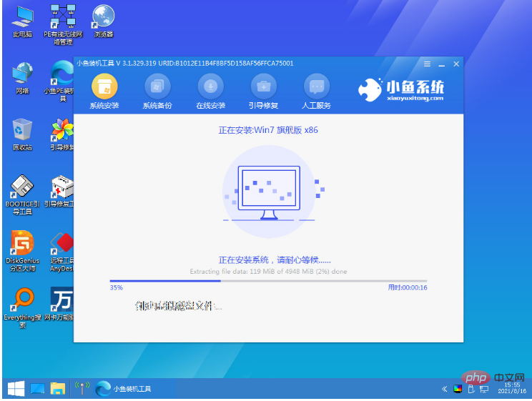Click the USB device tray icon

471,389
